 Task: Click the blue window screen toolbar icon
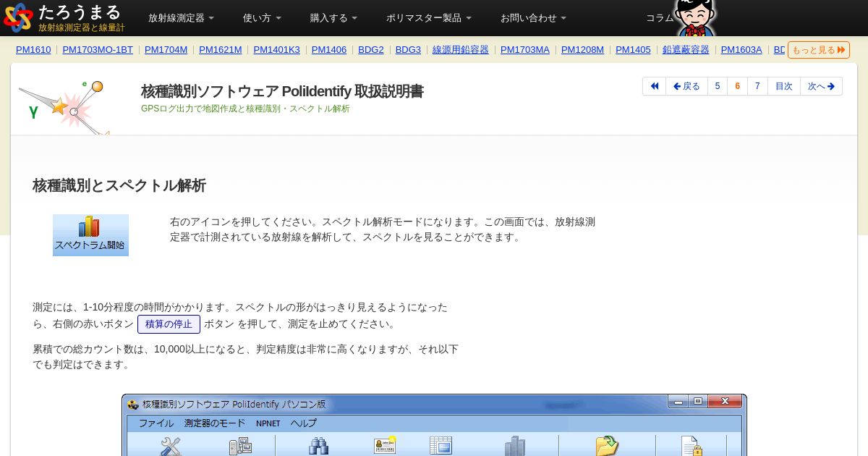tap(441, 446)
